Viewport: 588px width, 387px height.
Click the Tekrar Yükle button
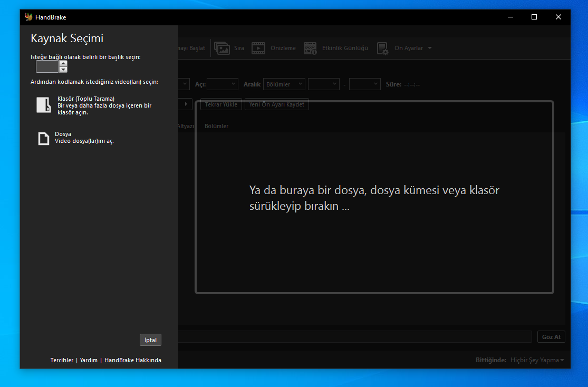pos(221,104)
